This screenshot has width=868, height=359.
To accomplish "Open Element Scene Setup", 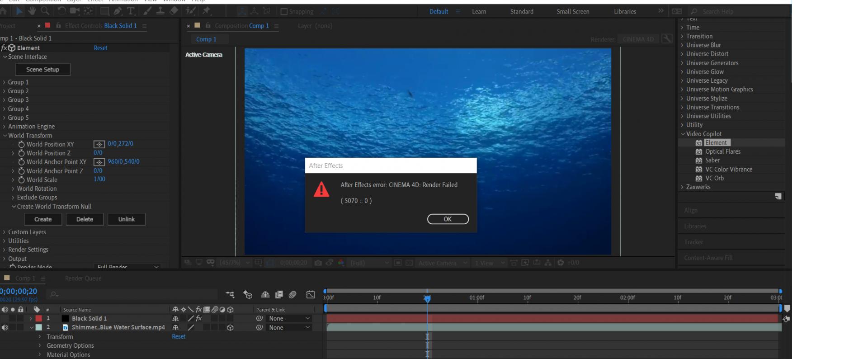I will pyautogui.click(x=43, y=70).
